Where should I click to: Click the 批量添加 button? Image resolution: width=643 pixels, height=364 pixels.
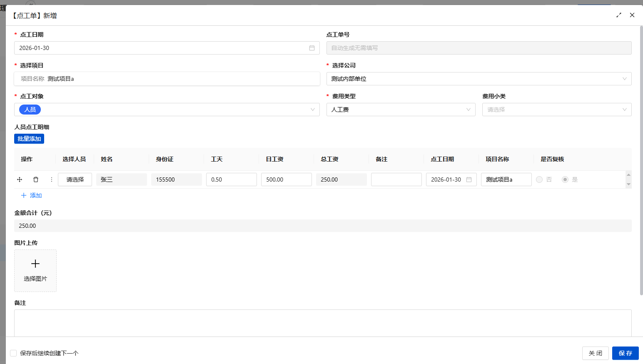29,139
